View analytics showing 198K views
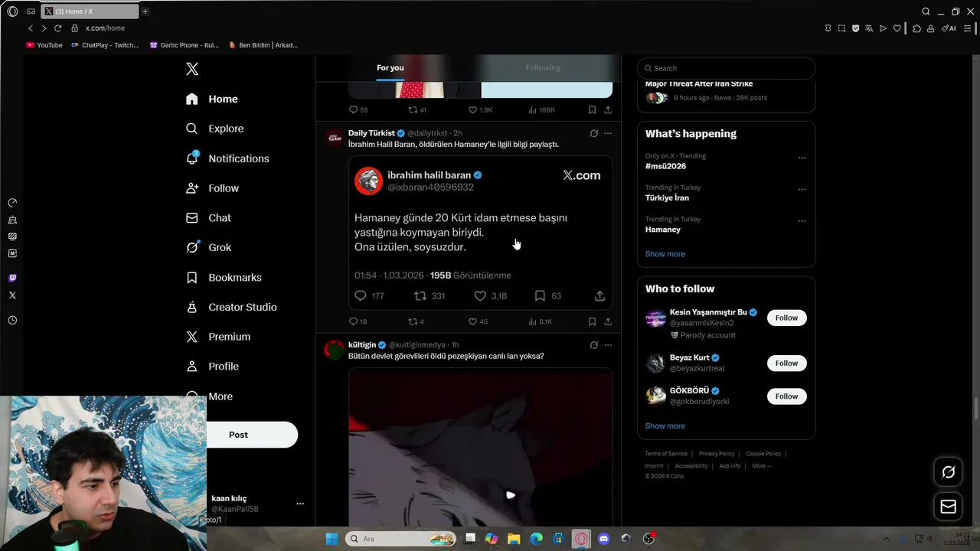This screenshot has height=551, width=980. (x=541, y=110)
